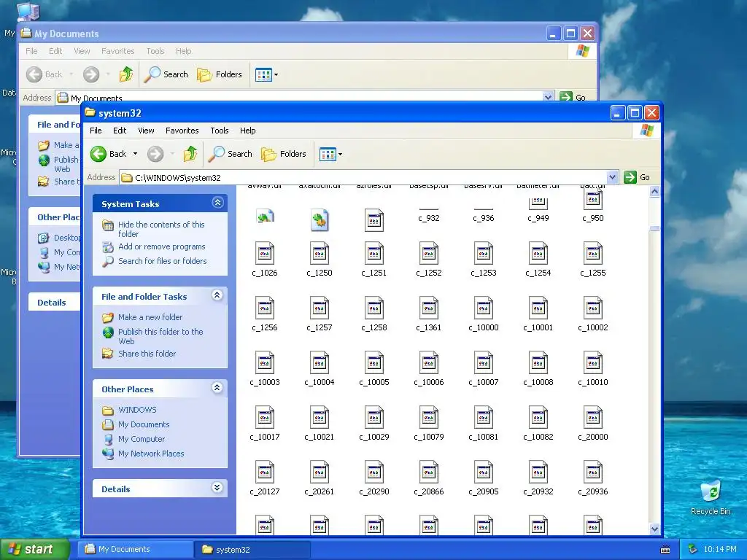Click Folders in My Documents window toolbar
This screenshot has height=560, width=747.
point(220,74)
